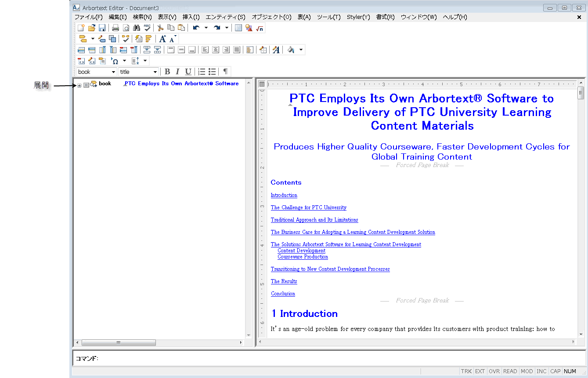The width and height of the screenshot is (588, 378).
Task: Expand the book node in the tree
Action: 79,85
